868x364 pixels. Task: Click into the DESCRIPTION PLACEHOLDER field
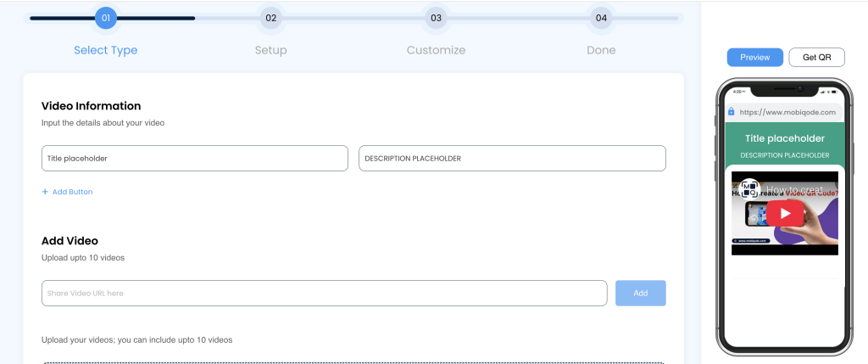click(x=512, y=158)
